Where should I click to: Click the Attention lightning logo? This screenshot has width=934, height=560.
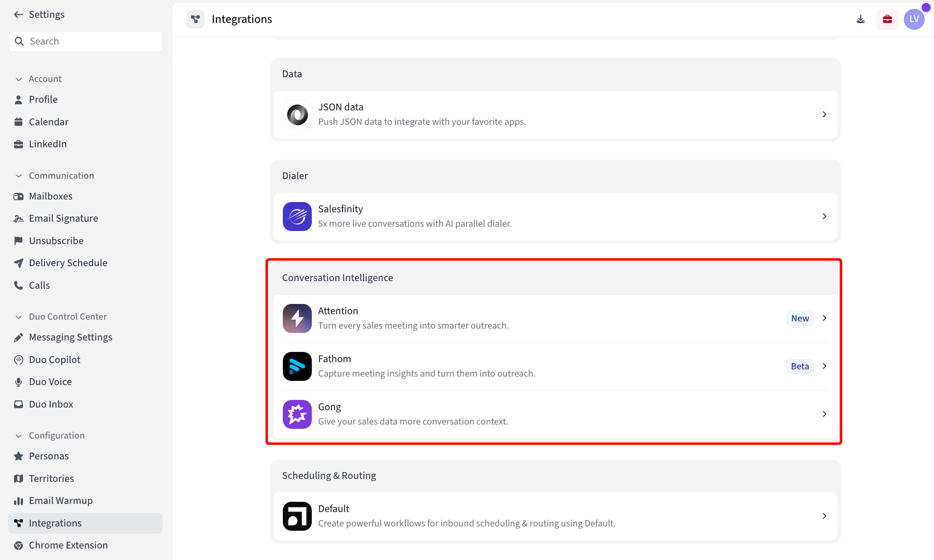coord(297,318)
